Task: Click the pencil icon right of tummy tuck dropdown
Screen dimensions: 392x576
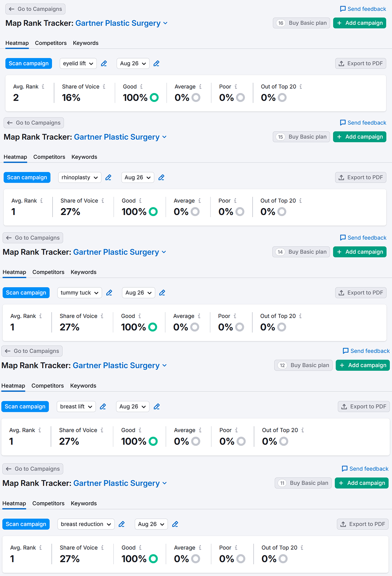Action: tap(109, 293)
